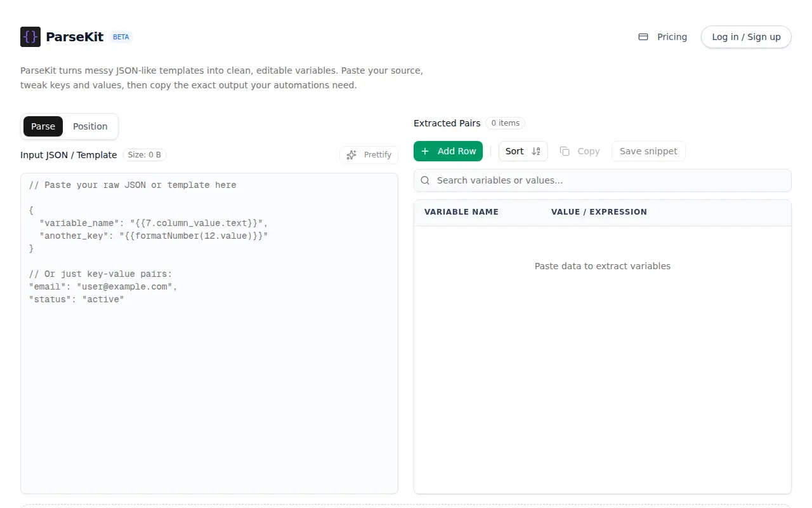Open the Pricing page
The image size is (812, 508).
tap(663, 37)
